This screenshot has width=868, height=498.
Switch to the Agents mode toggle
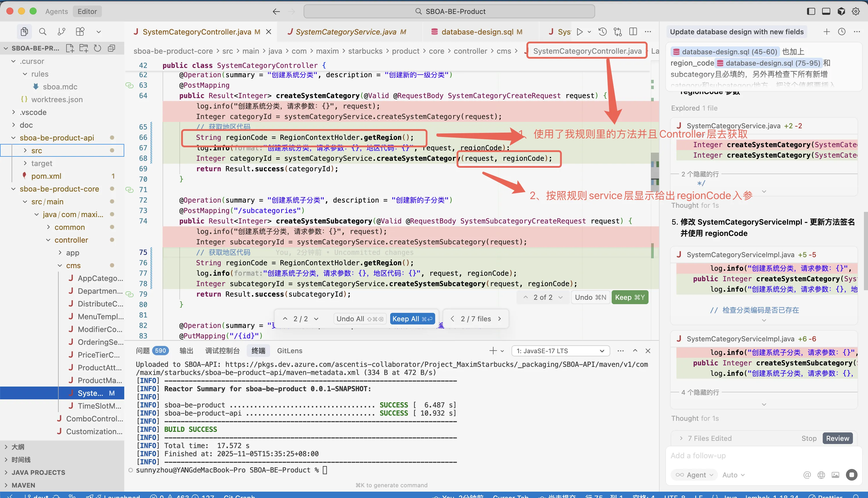click(56, 11)
